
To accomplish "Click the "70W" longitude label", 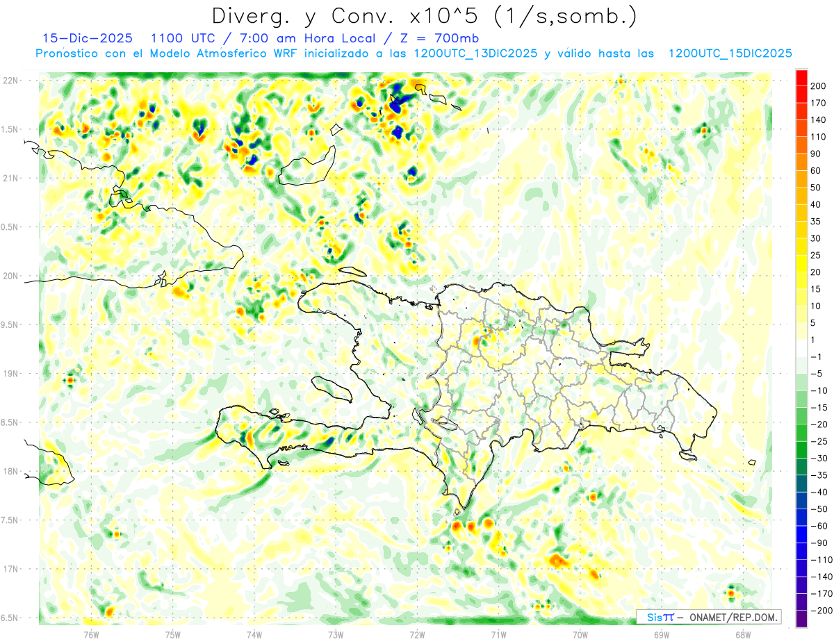I will (x=580, y=634).
